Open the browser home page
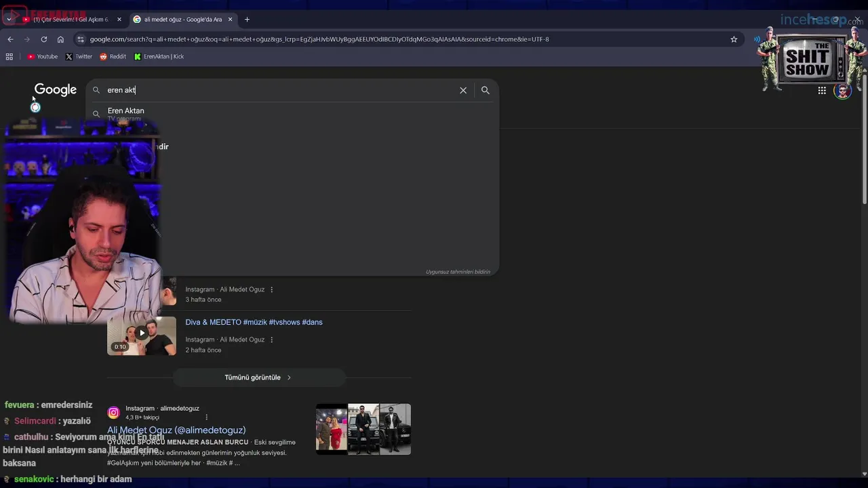The image size is (868, 488). (60, 39)
